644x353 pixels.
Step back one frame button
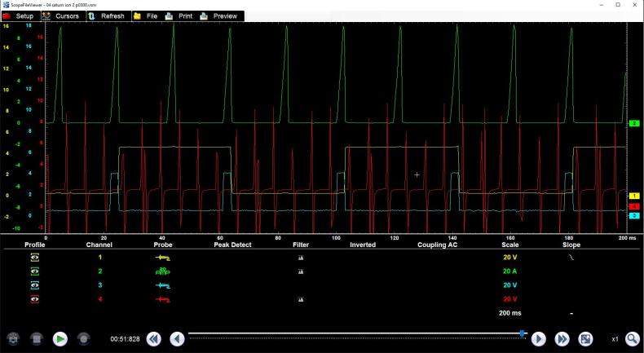[x=177, y=338]
